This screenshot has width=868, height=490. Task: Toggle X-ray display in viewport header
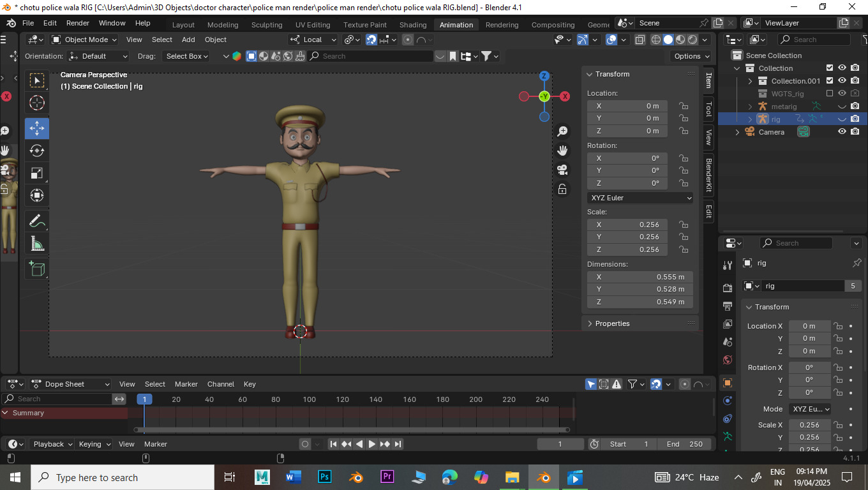coord(640,40)
